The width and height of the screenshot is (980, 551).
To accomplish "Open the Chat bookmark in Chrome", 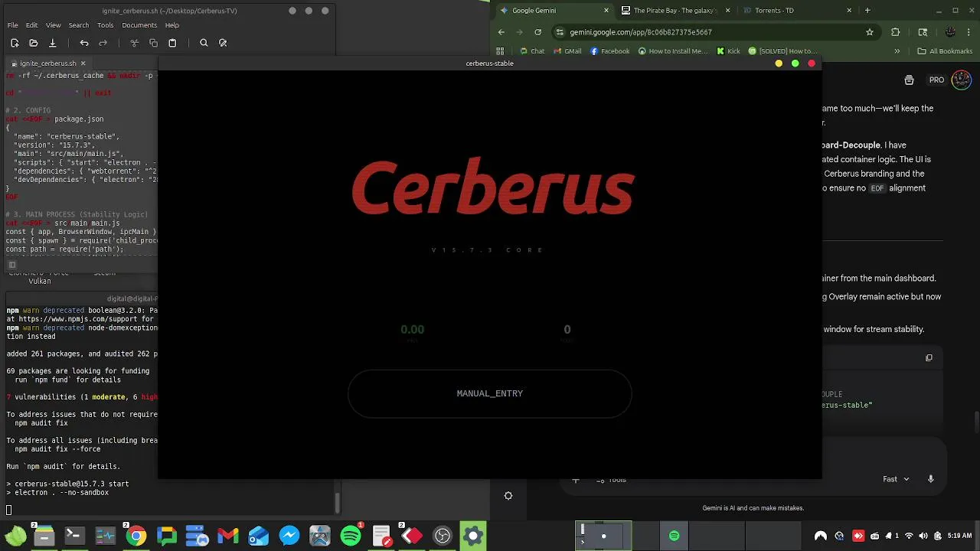I will tap(532, 51).
